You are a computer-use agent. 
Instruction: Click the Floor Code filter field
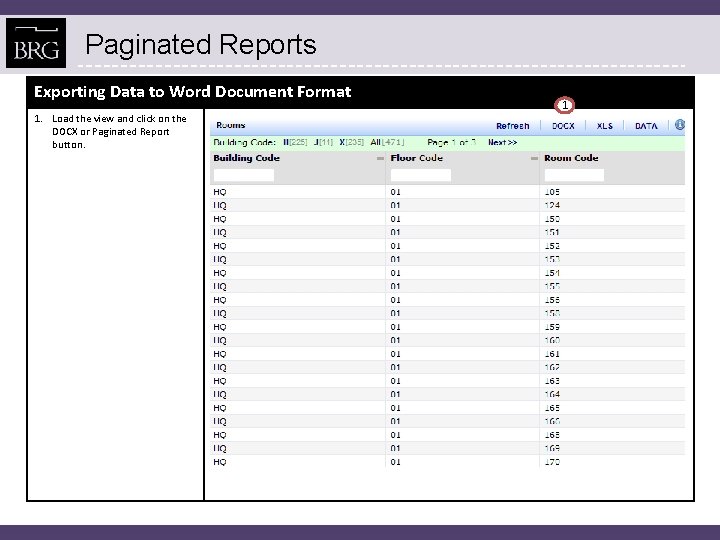click(x=421, y=175)
